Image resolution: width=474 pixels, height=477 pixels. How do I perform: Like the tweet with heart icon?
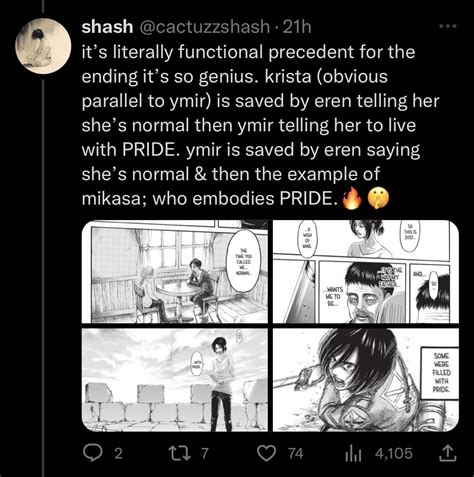pos(267,454)
